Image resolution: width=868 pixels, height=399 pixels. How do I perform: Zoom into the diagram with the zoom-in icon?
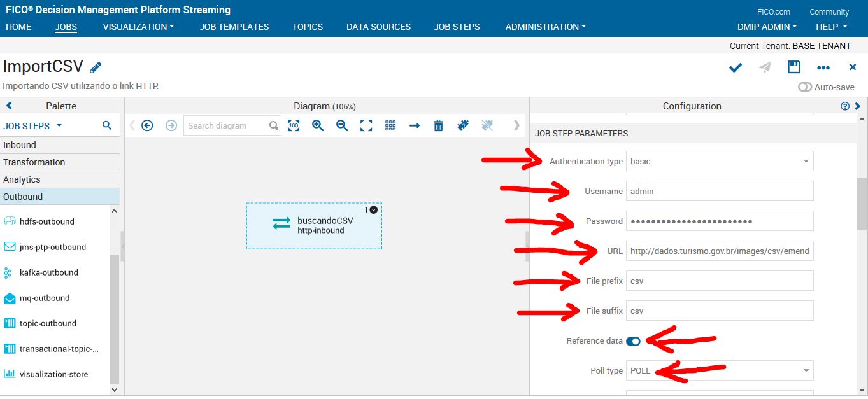point(317,125)
